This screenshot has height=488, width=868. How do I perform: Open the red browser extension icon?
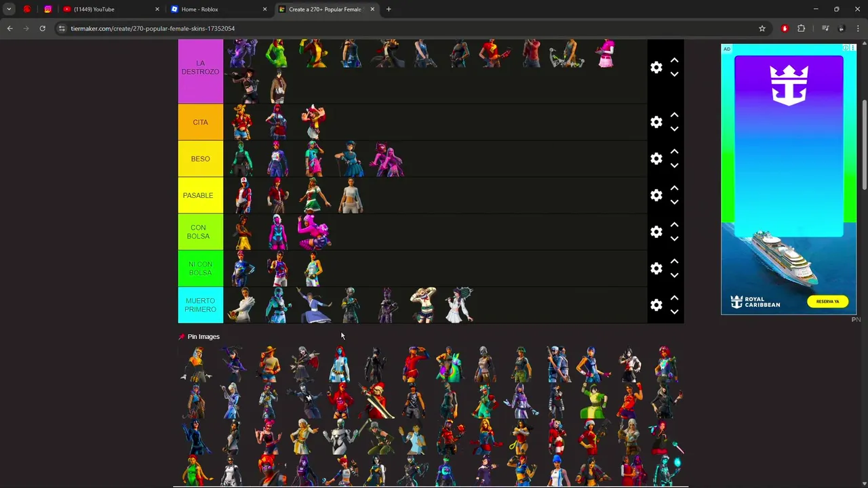tap(785, 28)
